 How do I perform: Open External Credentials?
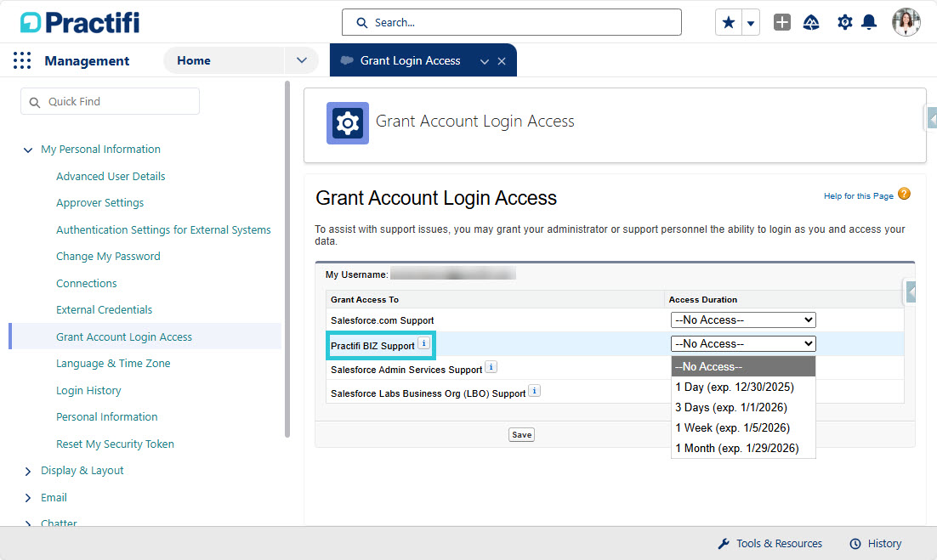pos(104,310)
